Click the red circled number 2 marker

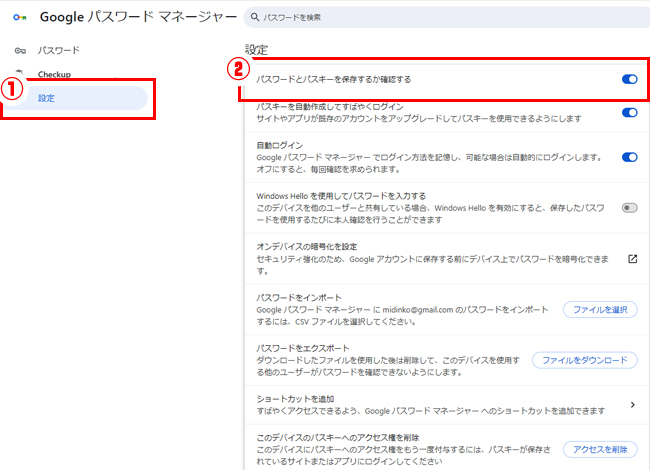[237, 69]
